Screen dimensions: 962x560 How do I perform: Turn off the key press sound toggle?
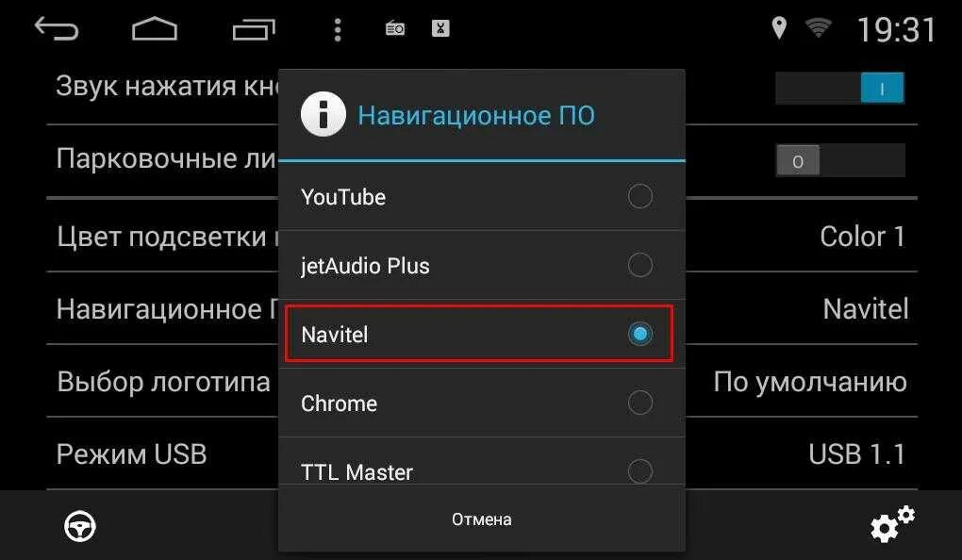pyautogui.click(x=840, y=88)
